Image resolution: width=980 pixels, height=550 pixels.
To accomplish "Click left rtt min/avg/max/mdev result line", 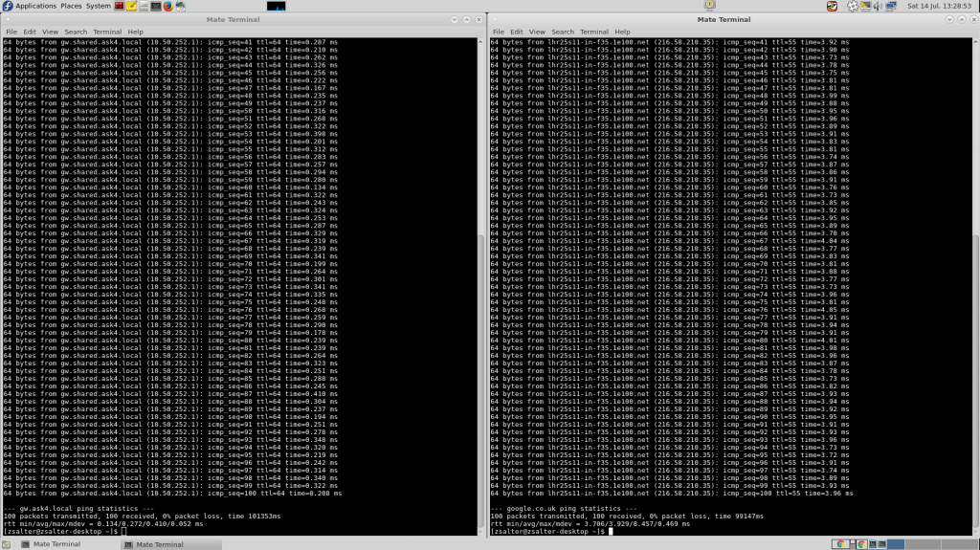I will [103, 524].
